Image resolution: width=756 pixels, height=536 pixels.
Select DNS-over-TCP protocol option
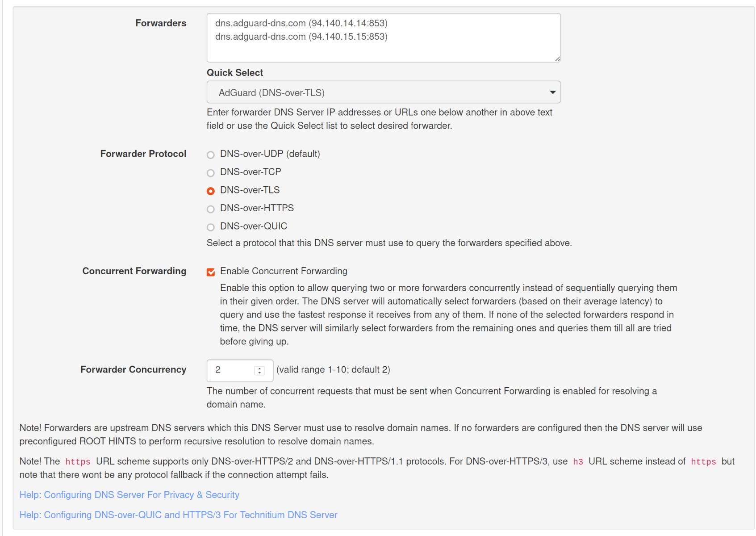(211, 173)
